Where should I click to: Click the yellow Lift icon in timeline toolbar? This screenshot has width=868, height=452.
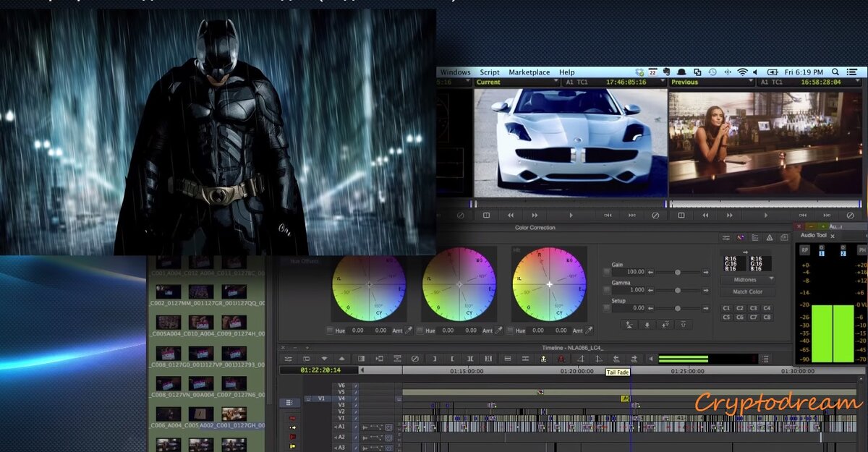click(x=543, y=359)
